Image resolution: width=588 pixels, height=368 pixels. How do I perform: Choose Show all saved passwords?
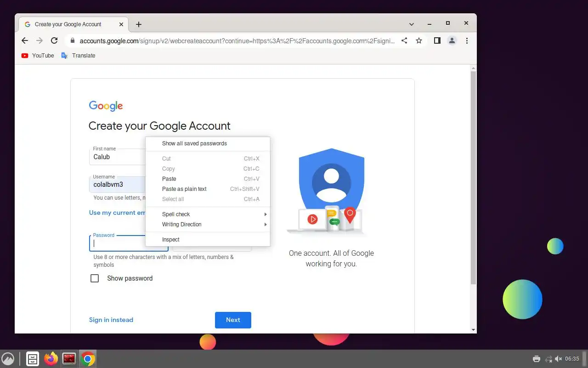[208, 144]
